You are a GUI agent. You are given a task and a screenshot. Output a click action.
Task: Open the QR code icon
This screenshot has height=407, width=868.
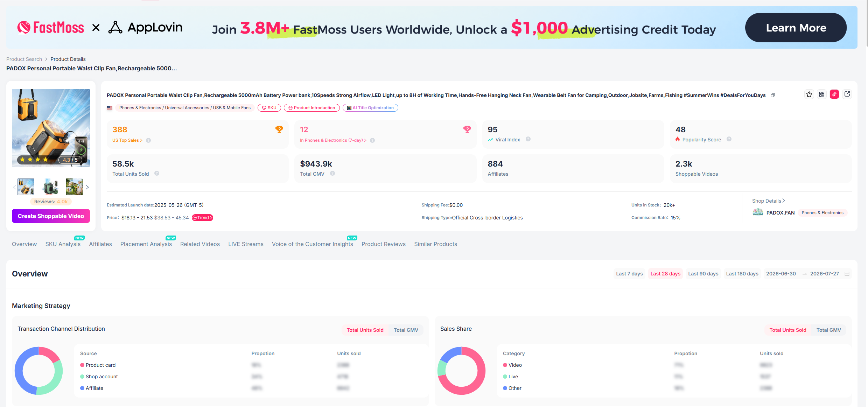click(x=822, y=94)
